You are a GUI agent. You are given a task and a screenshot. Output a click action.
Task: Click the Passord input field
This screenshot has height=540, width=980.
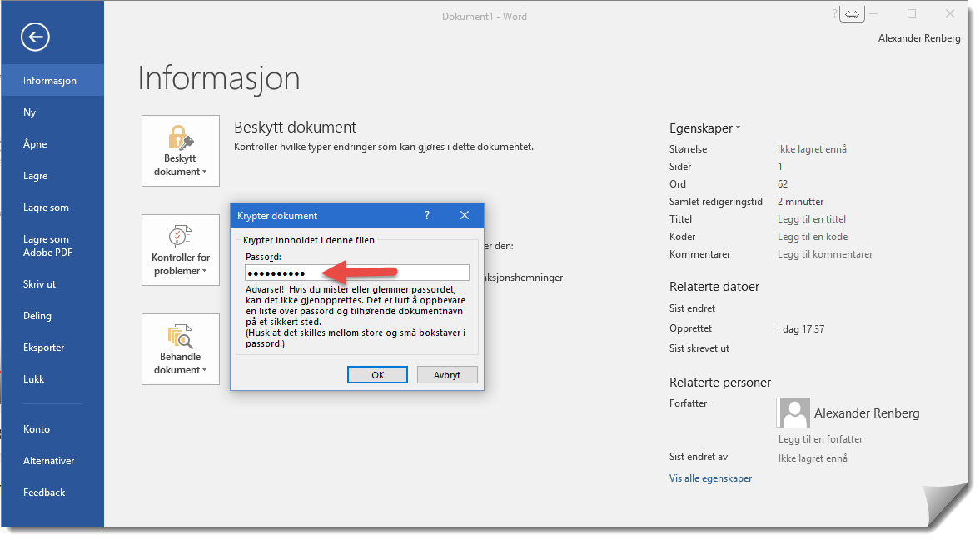(x=356, y=272)
